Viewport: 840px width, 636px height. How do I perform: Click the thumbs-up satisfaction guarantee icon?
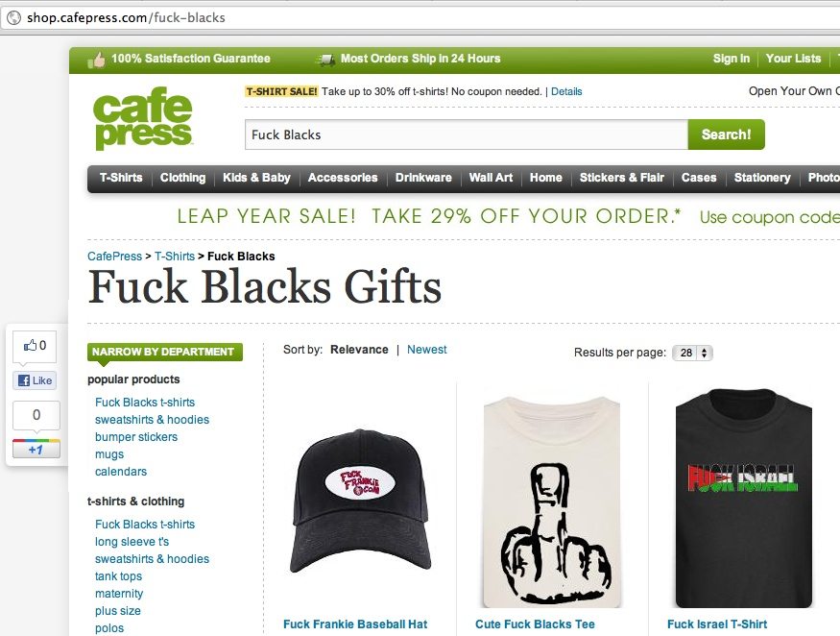pyautogui.click(x=96, y=61)
